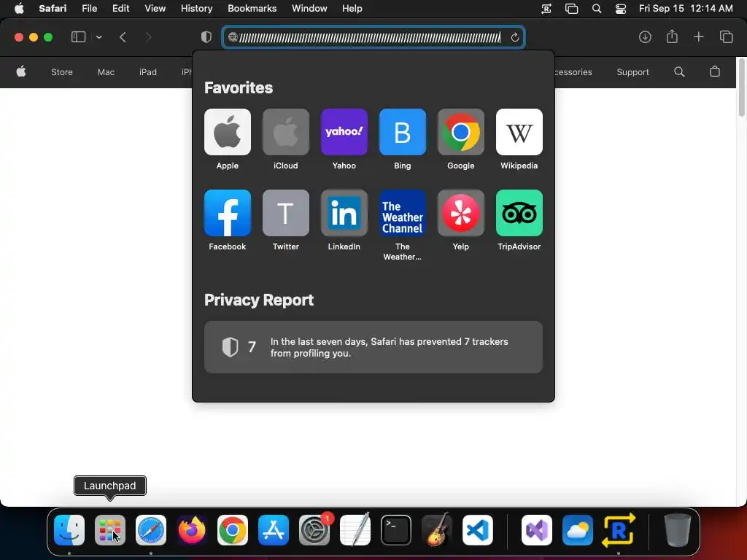Image resolution: width=747 pixels, height=560 pixels.
Task: Open the History menu
Action: 196,9
